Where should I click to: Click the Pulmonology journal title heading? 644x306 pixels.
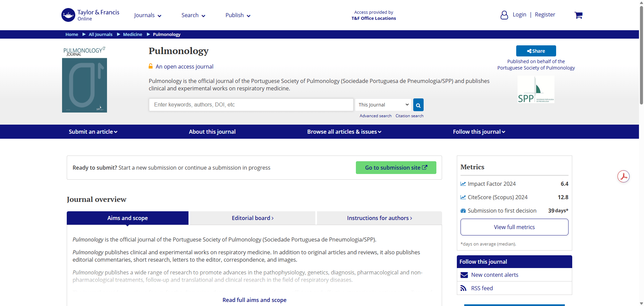(x=178, y=51)
